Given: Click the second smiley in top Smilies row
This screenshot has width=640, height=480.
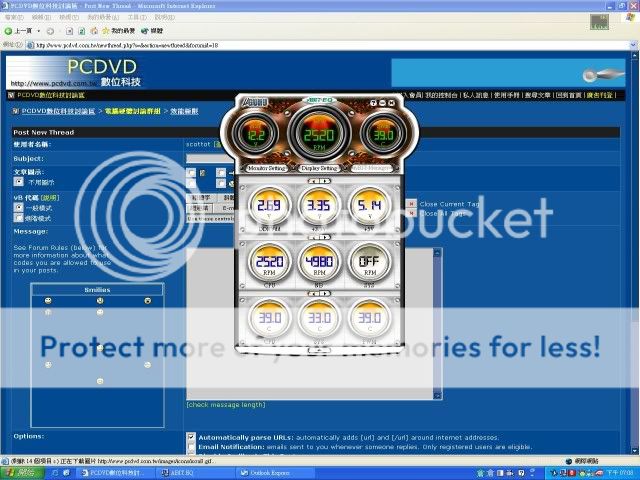Looking at the screenshot, I should [100, 301].
